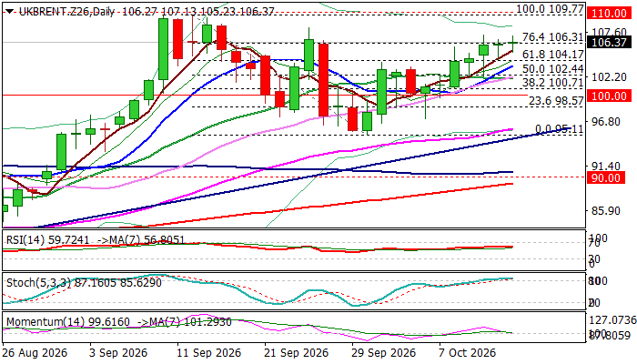Click the Stoch(5,3,3) indicator label

click(x=84, y=282)
